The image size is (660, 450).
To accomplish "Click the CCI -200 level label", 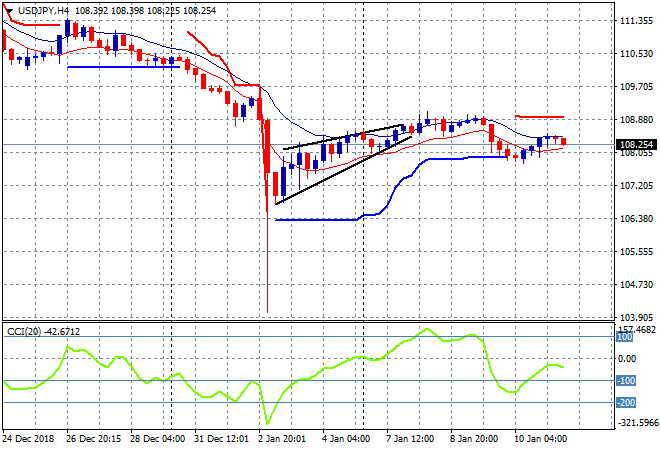I will (626, 403).
